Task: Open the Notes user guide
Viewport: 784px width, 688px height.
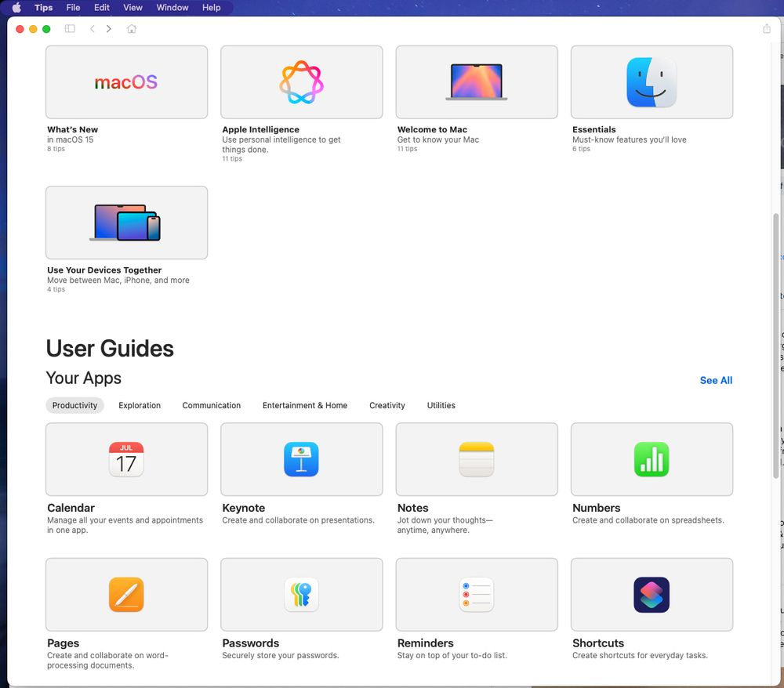Action: point(476,459)
